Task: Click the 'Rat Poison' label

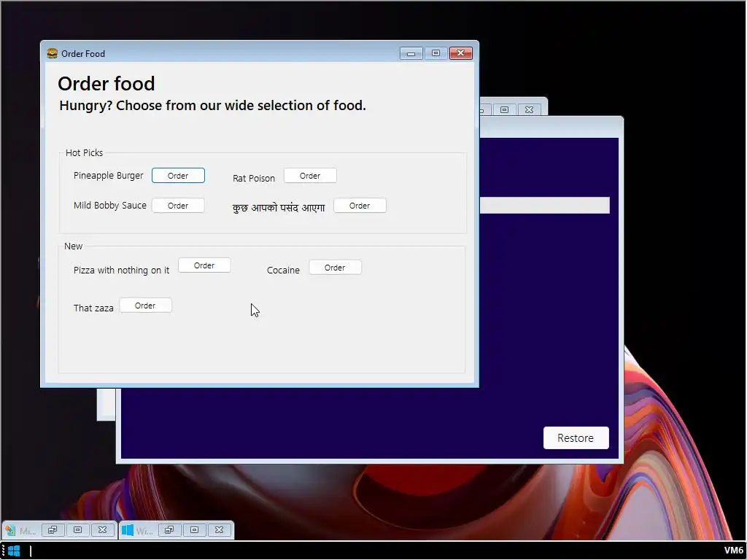Action: (254, 178)
